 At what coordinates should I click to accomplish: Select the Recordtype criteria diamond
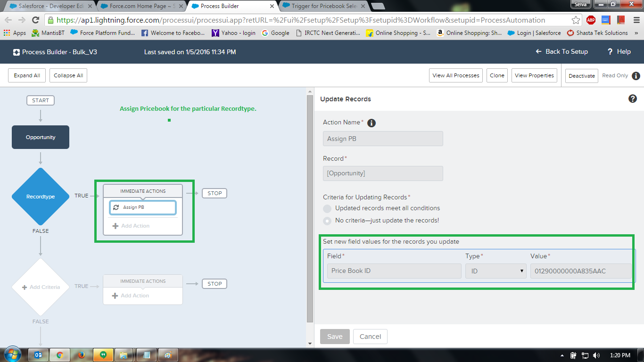(x=41, y=197)
